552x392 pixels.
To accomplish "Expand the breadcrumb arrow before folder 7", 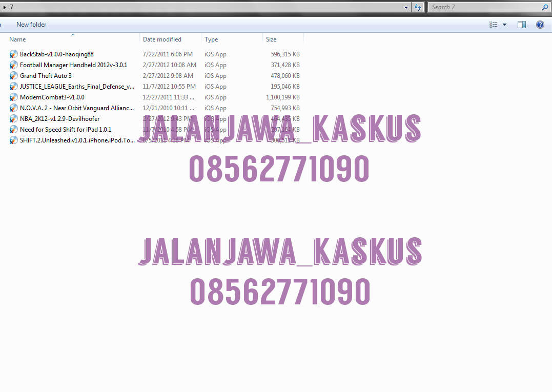I will (4, 7).
